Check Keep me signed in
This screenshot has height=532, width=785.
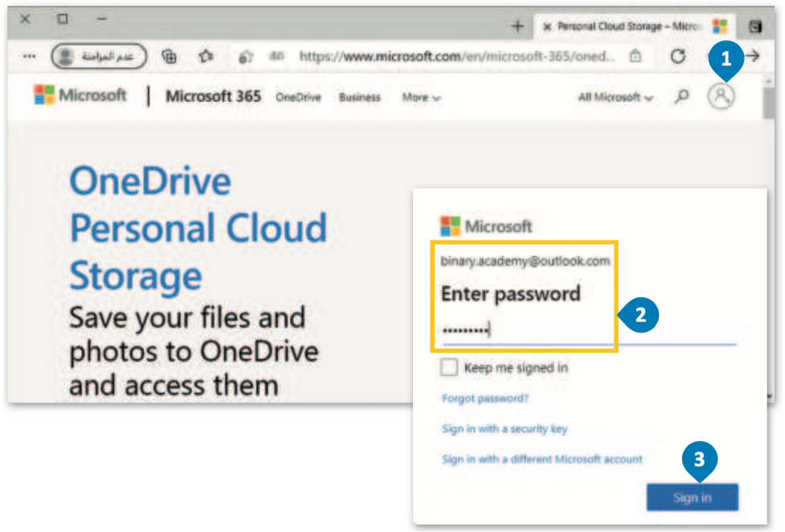point(449,367)
